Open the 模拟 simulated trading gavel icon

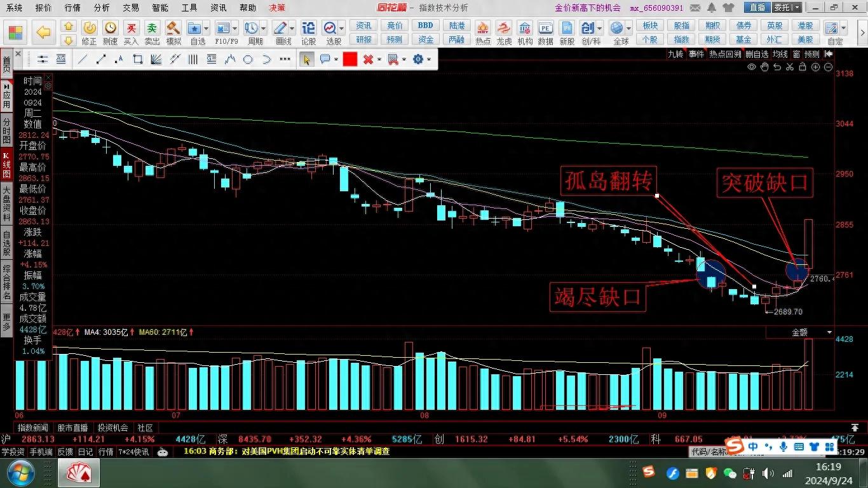click(x=173, y=33)
